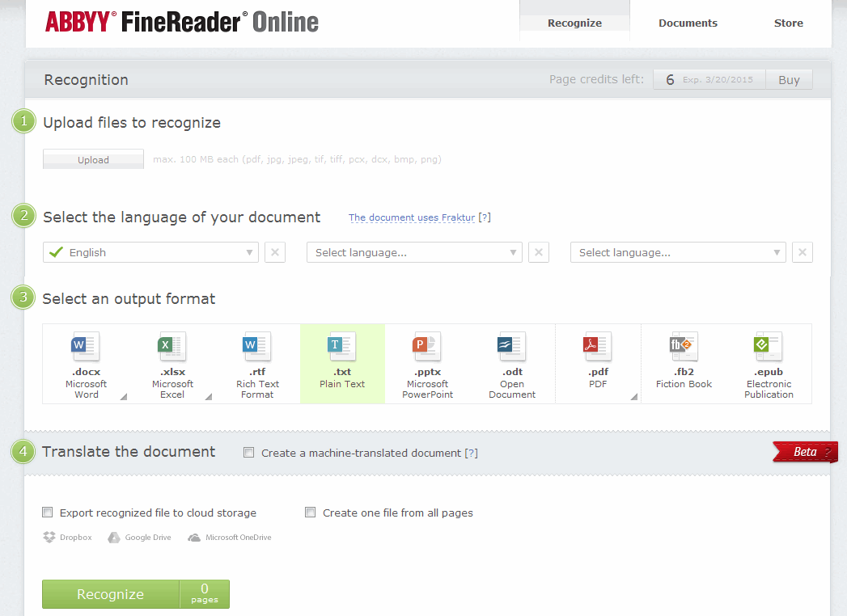Click the Microsoft OneDrive cloud icon
847x616 pixels.
coord(194,537)
